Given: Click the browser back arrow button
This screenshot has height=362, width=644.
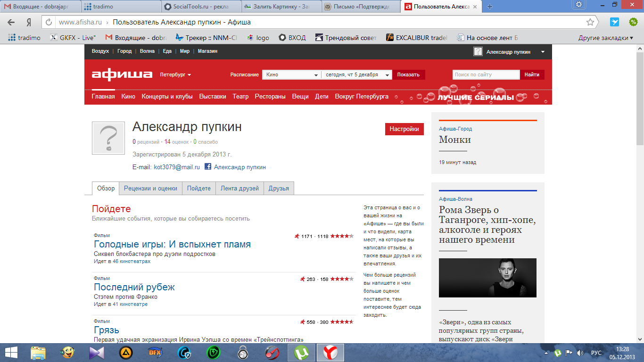Looking at the screenshot, I should click(11, 22).
